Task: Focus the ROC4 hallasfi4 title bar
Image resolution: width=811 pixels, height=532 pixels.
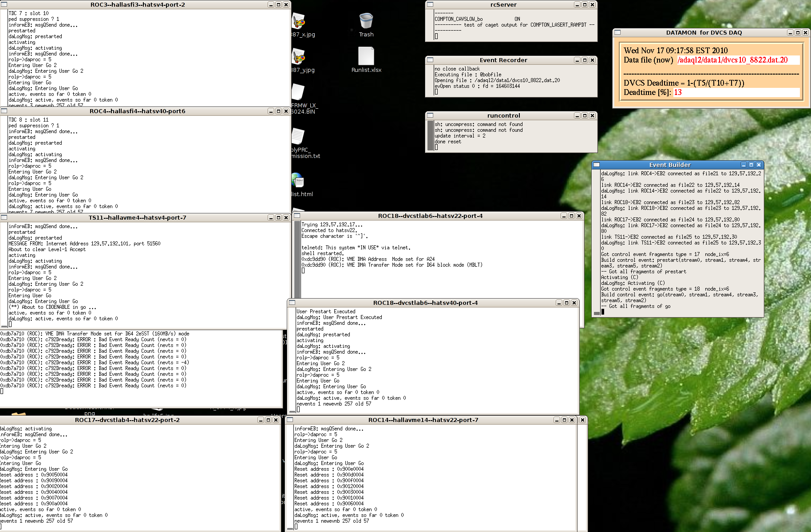Action: pyautogui.click(x=137, y=111)
